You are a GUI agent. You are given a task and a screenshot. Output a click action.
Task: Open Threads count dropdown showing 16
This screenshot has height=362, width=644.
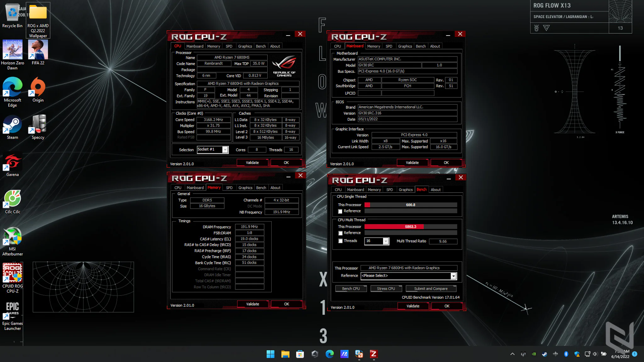[x=386, y=241]
